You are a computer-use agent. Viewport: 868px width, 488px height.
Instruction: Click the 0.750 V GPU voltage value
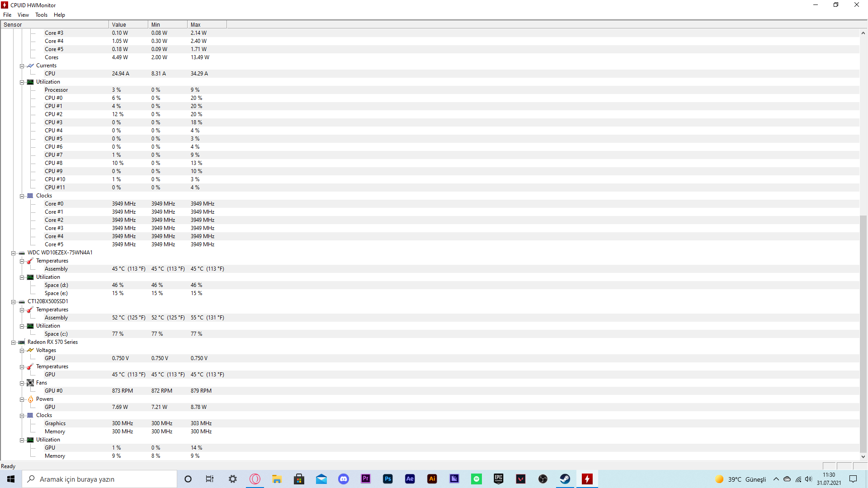(x=120, y=358)
